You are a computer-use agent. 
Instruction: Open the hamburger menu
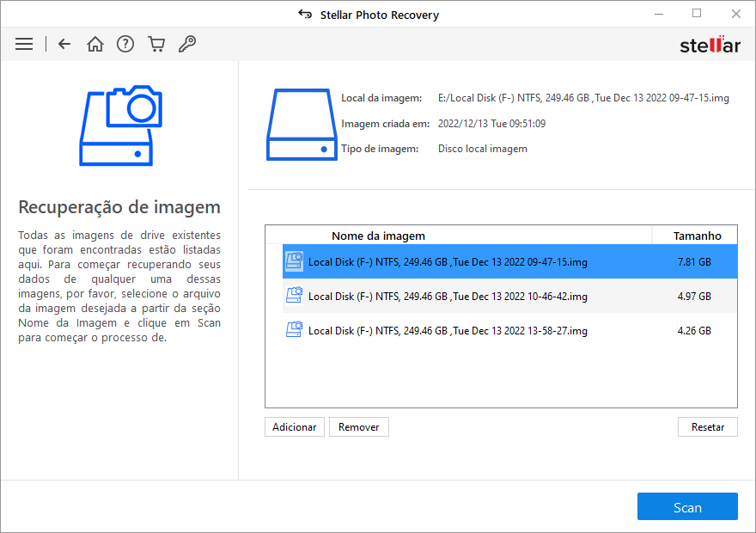pos(24,44)
